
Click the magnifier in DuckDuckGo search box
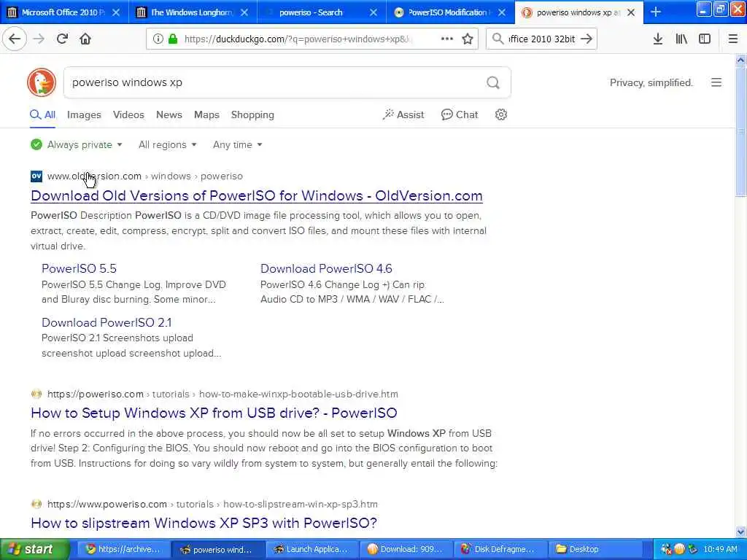[x=493, y=83]
